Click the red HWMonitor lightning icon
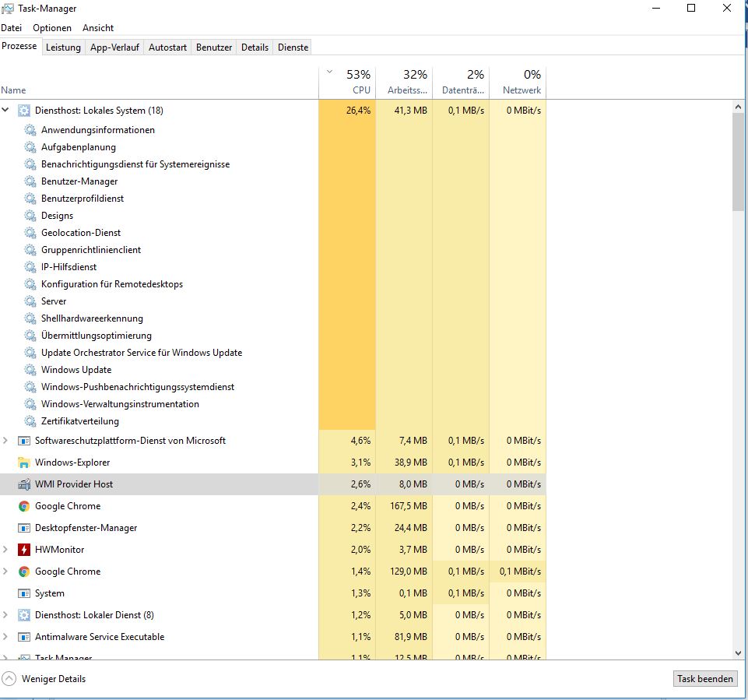Viewport: 748px width, 700px height. tap(24, 550)
